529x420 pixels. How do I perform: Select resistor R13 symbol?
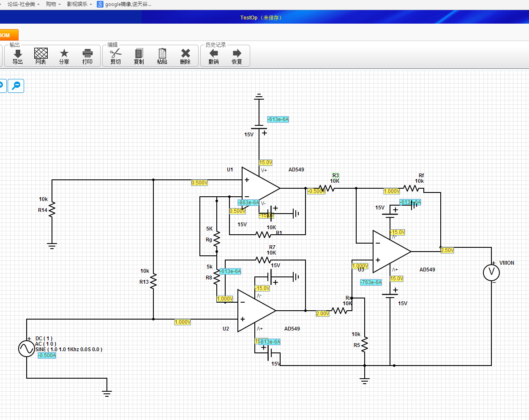(x=153, y=282)
